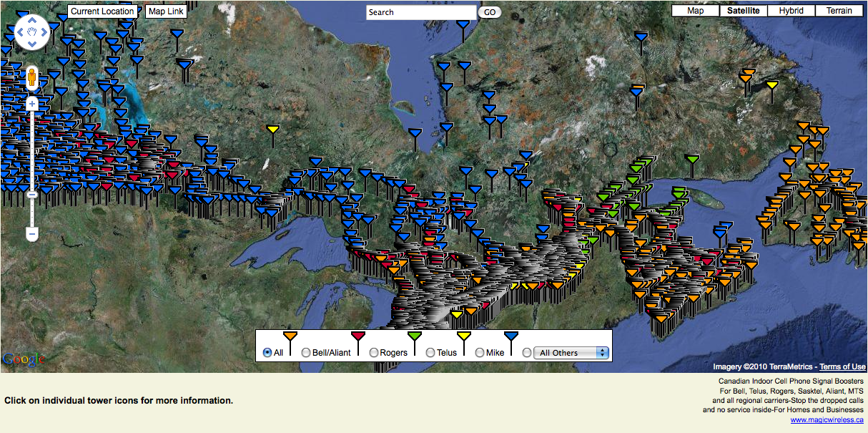Open the Terms of Use link

point(842,366)
